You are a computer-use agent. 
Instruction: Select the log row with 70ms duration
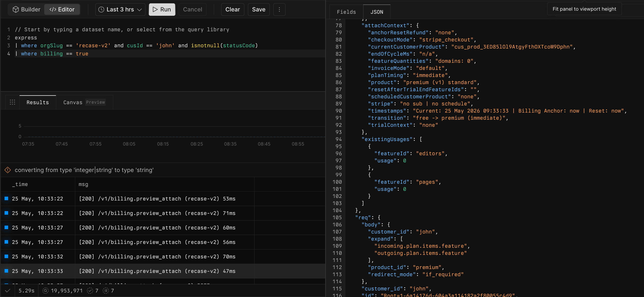163,257
